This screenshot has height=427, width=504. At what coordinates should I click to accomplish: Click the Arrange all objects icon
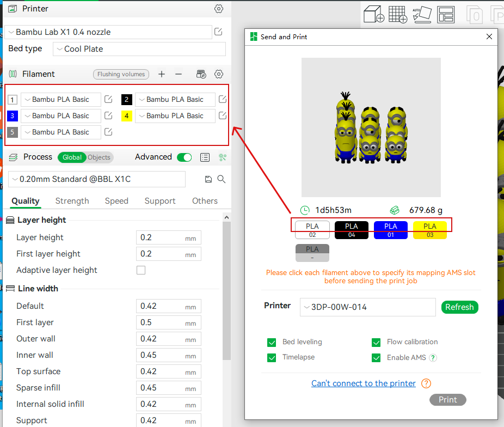click(446, 15)
